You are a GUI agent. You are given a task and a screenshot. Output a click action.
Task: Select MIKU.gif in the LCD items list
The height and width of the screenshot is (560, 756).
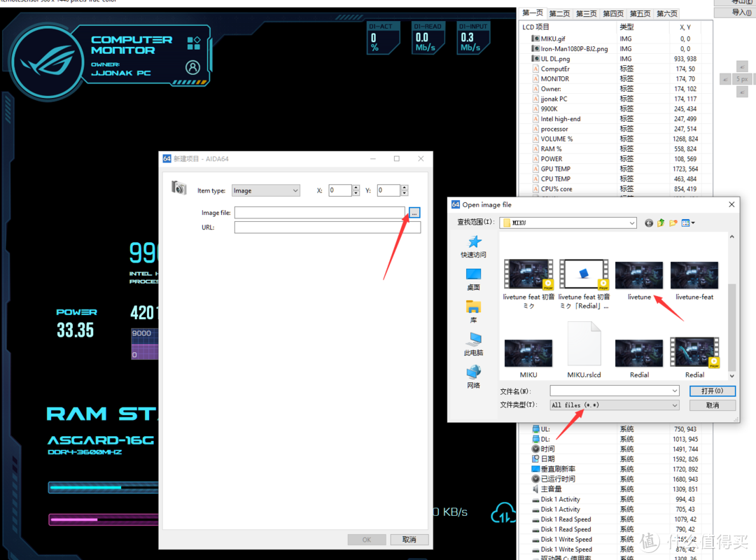553,39
